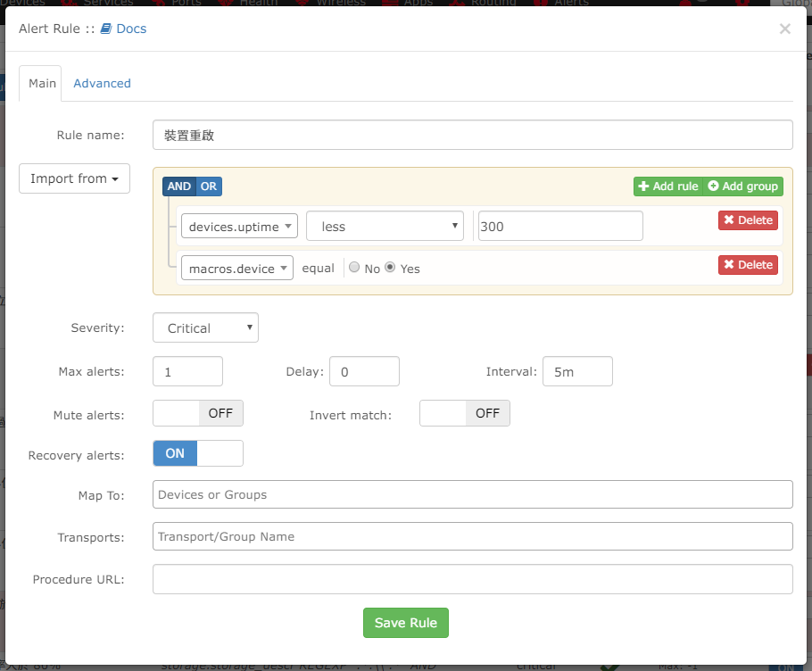Open the devices.uptime field dropdown
Image resolution: width=812 pixels, height=671 pixels.
click(239, 227)
